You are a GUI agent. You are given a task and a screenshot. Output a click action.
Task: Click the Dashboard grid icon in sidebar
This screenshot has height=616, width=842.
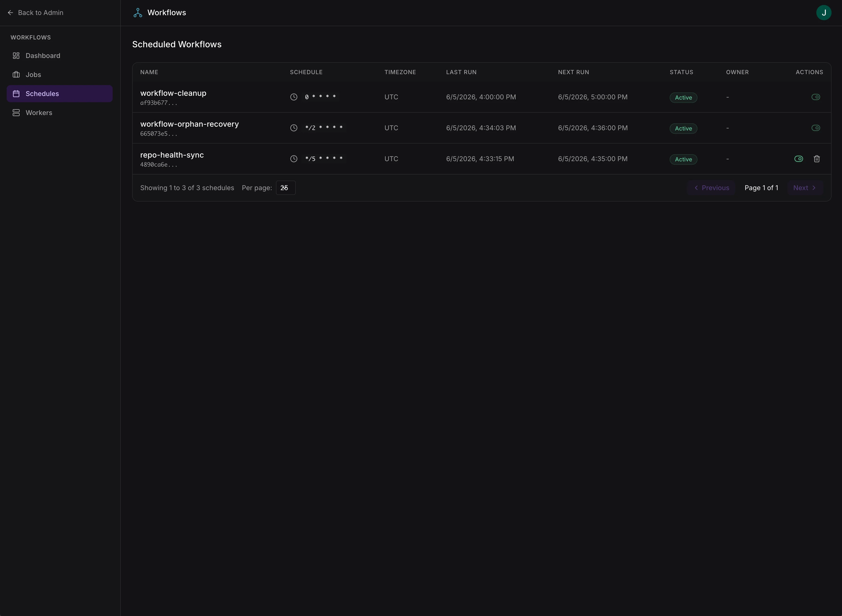16,56
